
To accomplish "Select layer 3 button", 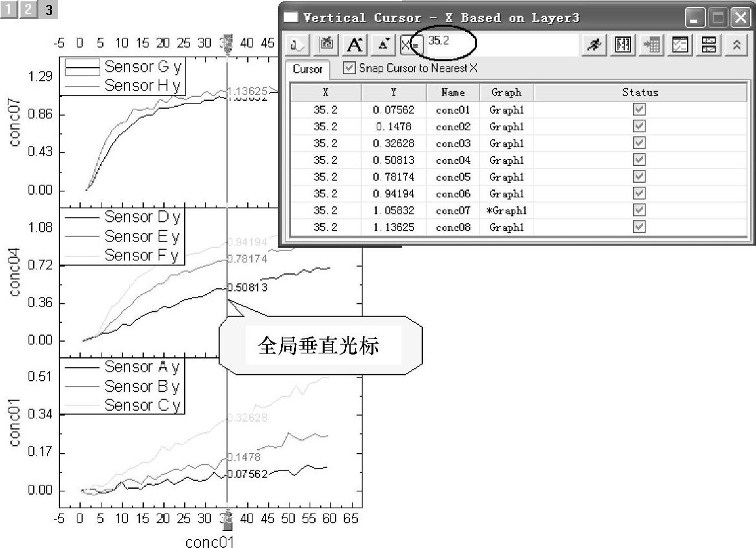I will click(48, 9).
